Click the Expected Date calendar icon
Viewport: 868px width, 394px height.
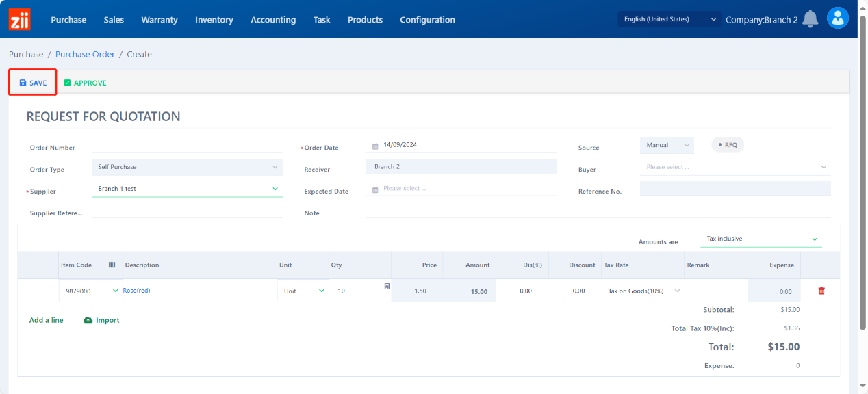coord(375,189)
